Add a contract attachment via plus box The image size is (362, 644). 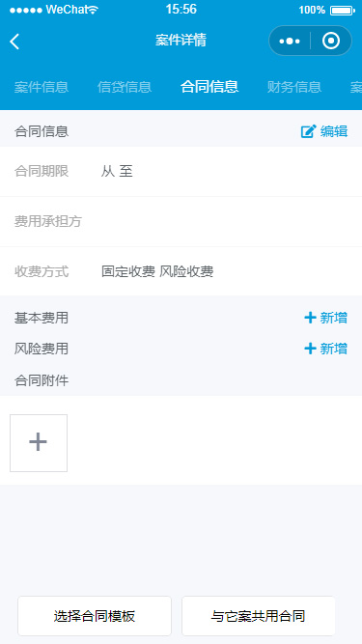tap(39, 443)
